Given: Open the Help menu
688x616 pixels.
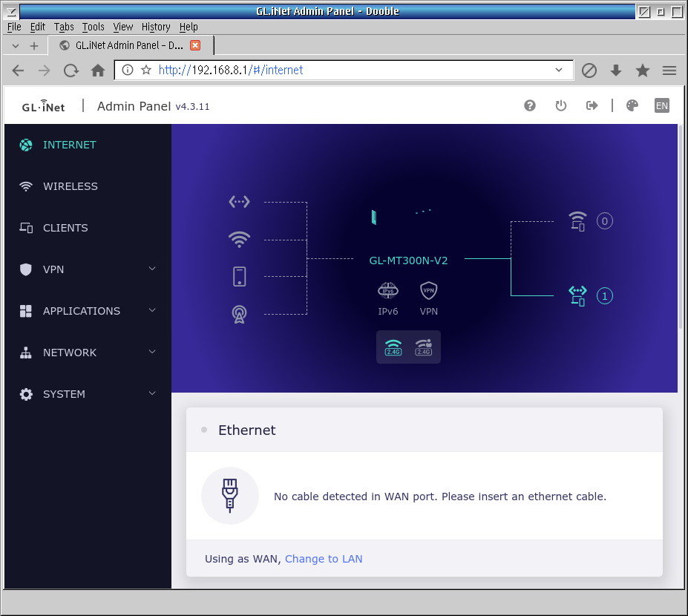Looking at the screenshot, I should (x=189, y=27).
